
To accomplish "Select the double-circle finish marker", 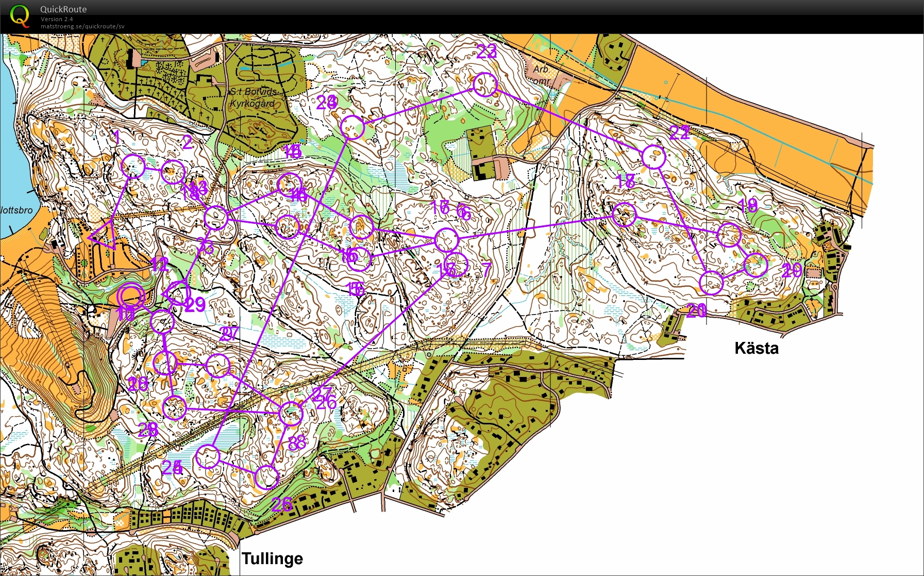I will [x=131, y=297].
